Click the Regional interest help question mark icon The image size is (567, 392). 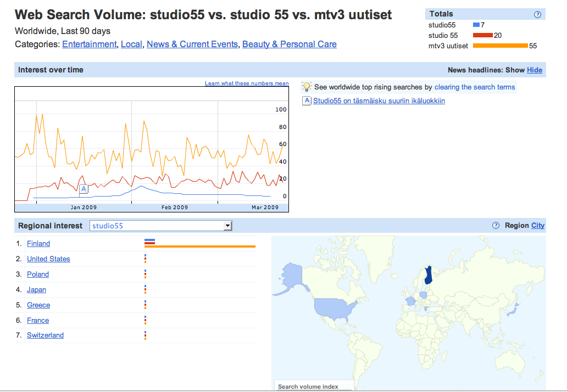point(496,226)
